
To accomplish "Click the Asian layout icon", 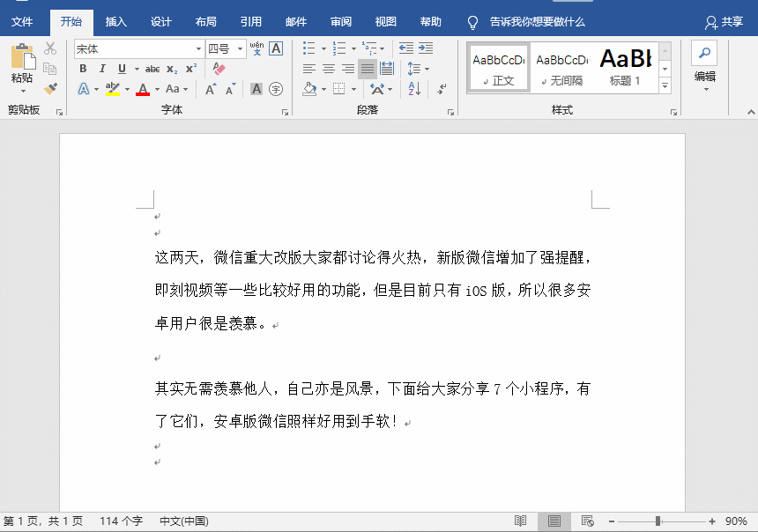I will [377, 89].
